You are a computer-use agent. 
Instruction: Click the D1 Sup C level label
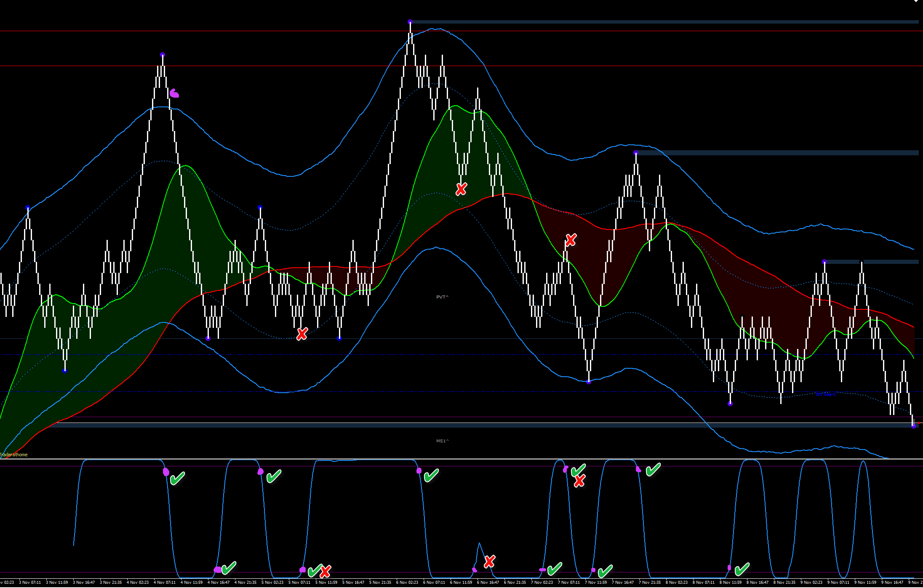coord(826,394)
